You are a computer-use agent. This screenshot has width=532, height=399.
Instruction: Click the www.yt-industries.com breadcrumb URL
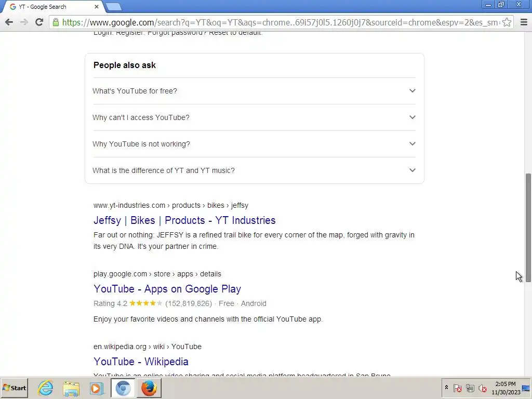pos(170,205)
